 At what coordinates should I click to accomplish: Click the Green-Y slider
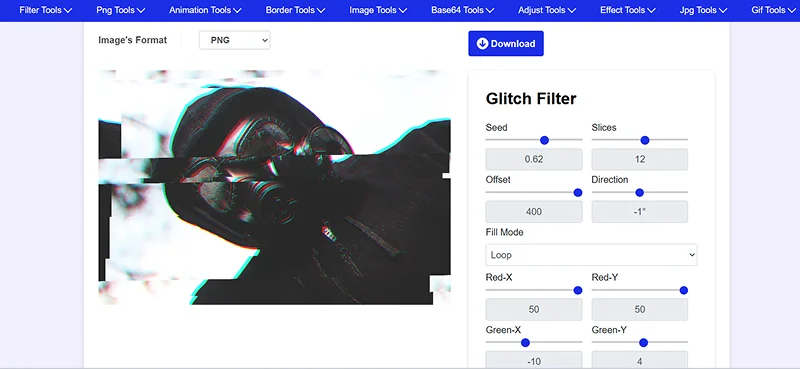click(639, 342)
